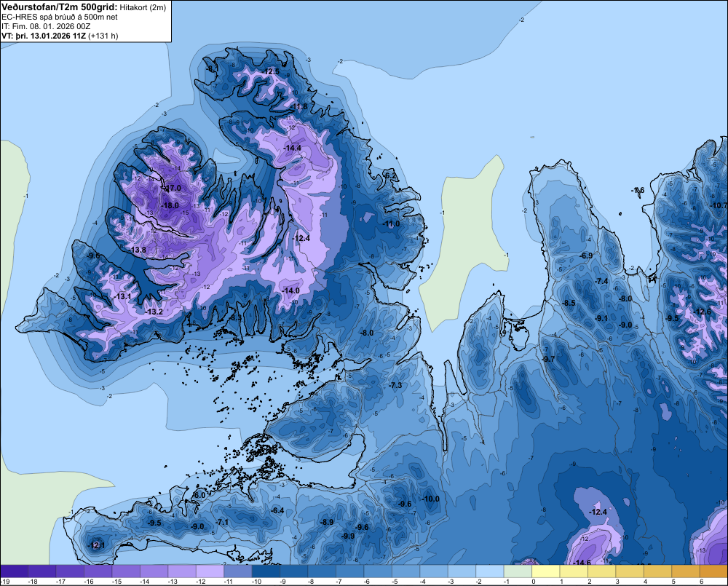Click the -11.8 temperature label
The height and width of the screenshot is (586, 728).
(299, 107)
